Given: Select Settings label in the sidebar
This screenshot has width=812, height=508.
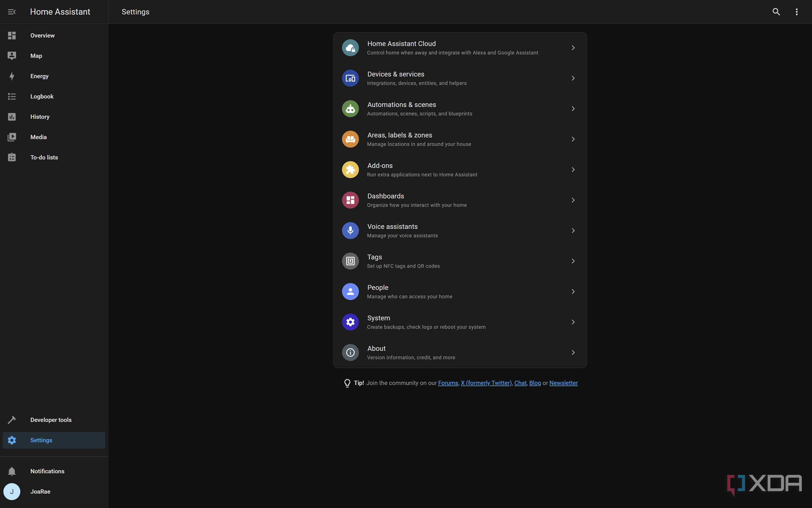Looking at the screenshot, I should click(x=41, y=440).
